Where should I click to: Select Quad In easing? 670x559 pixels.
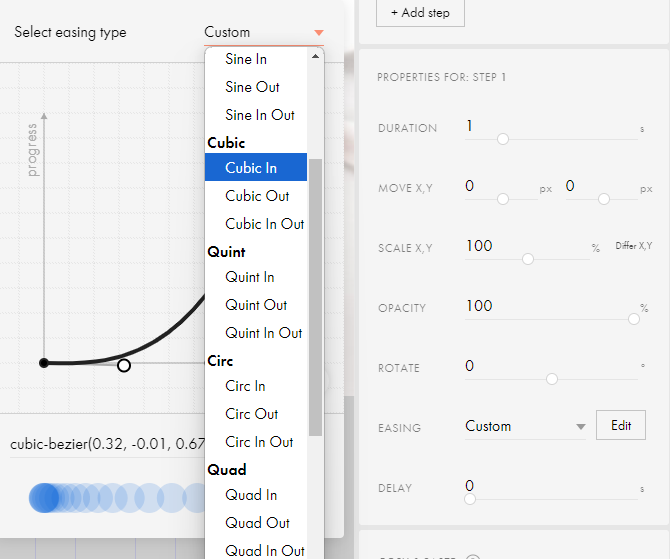(x=256, y=495)
